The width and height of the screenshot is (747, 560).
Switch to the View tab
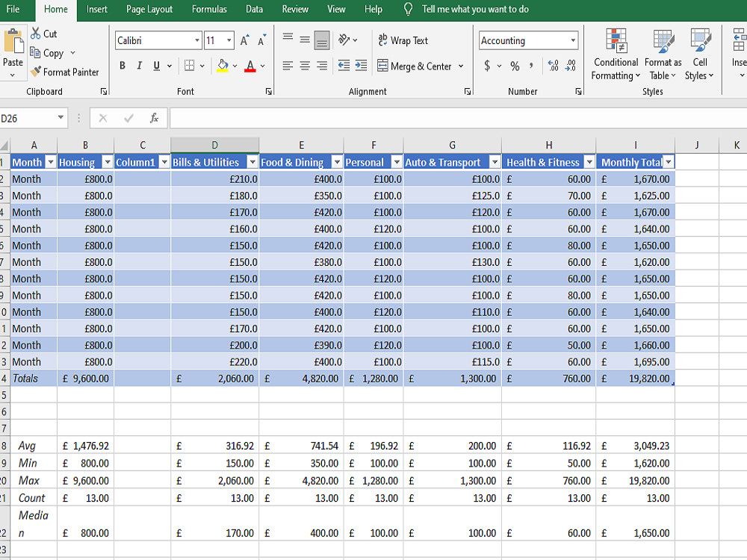tap(336, 9)
